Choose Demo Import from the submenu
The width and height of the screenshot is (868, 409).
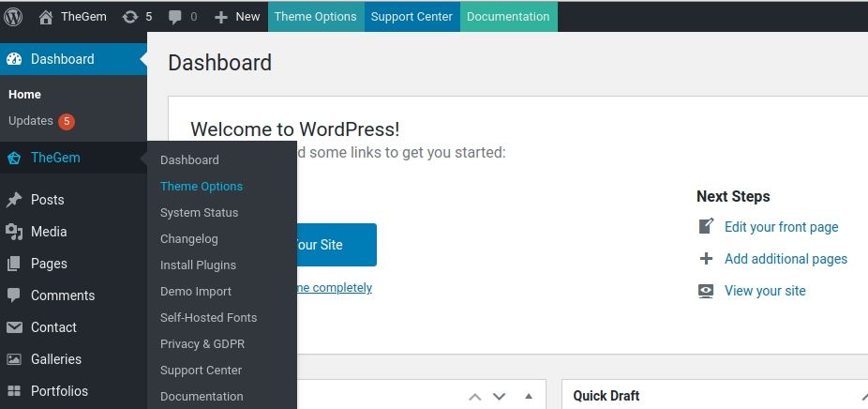[x=196, y=292]
